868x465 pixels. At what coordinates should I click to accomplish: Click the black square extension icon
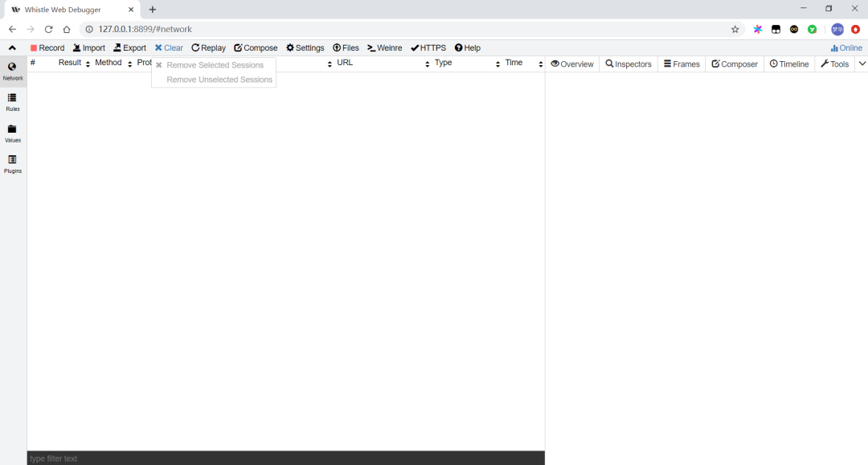pyautogui.click(x=776, y=30)
